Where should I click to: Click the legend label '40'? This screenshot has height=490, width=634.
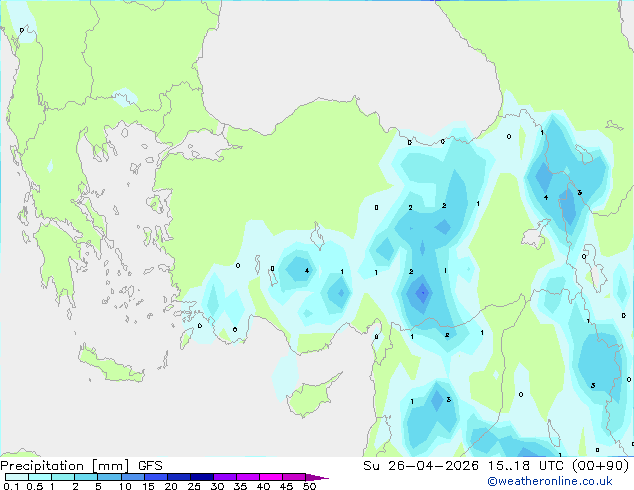(263, 486)
